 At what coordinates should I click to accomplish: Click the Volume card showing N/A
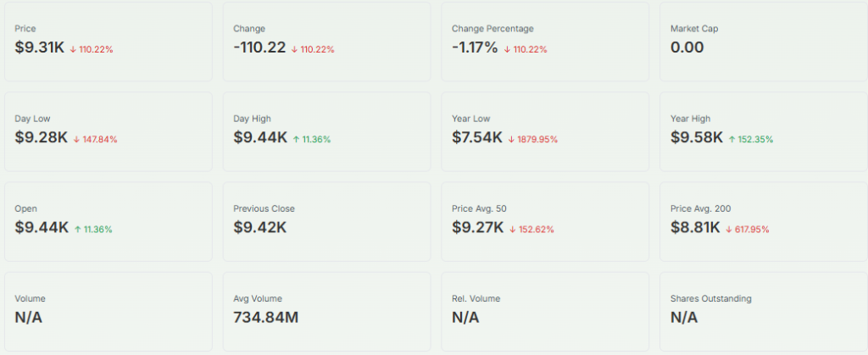pyautogui.click(x=108, y=311)
